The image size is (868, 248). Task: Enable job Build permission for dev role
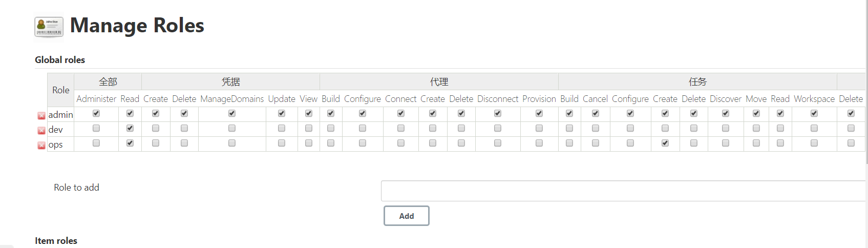click(x=569, y=128)
